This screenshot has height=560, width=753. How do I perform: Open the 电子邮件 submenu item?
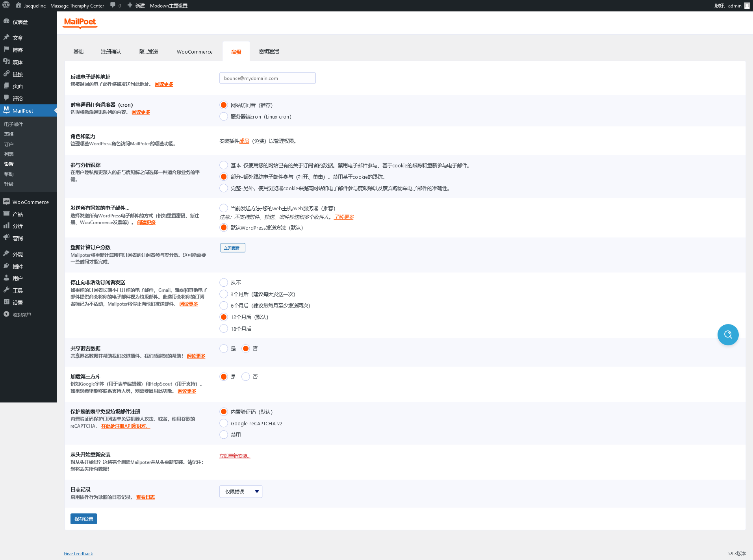pos(13,124)
